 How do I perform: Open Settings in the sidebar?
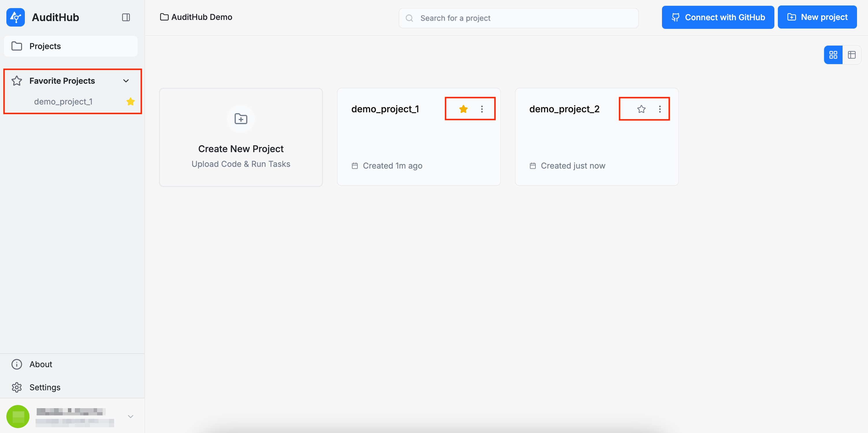pyautogui.click(x=45, y=387)
